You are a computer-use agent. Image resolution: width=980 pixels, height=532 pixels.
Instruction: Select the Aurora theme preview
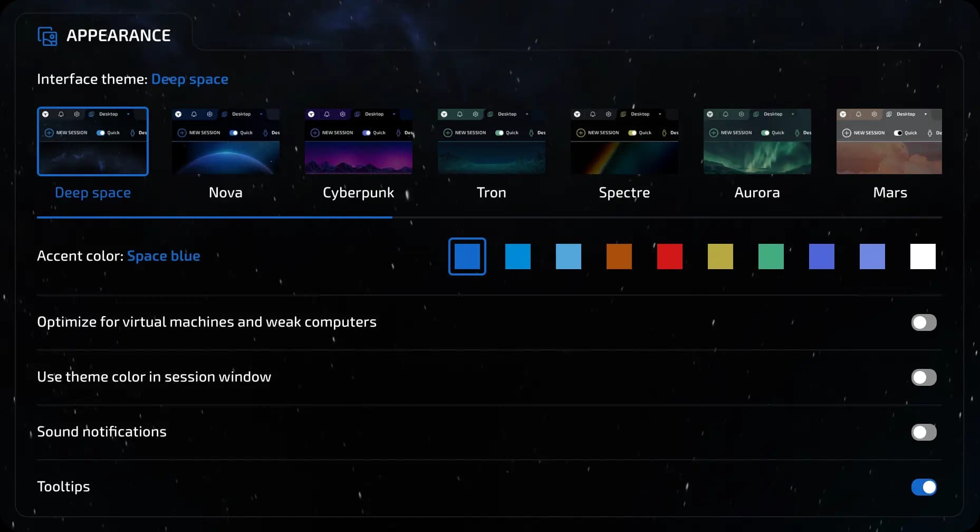(757, 141)
